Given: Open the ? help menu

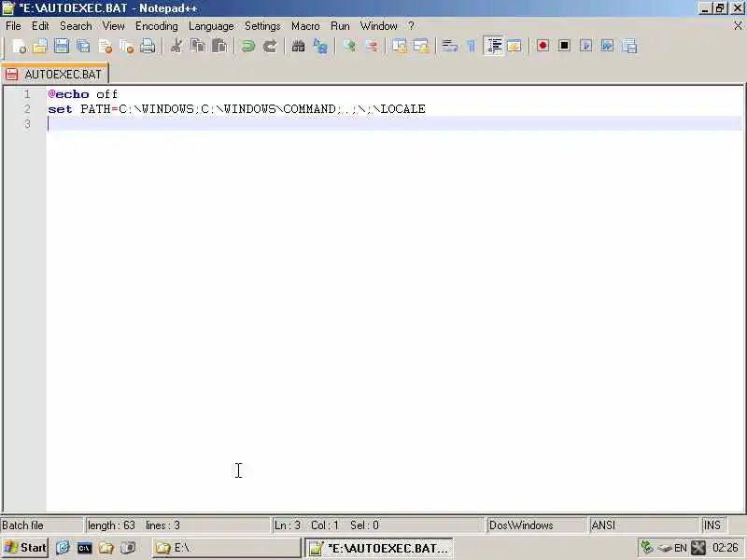Looking at the screenshot, I should (411, 26).
